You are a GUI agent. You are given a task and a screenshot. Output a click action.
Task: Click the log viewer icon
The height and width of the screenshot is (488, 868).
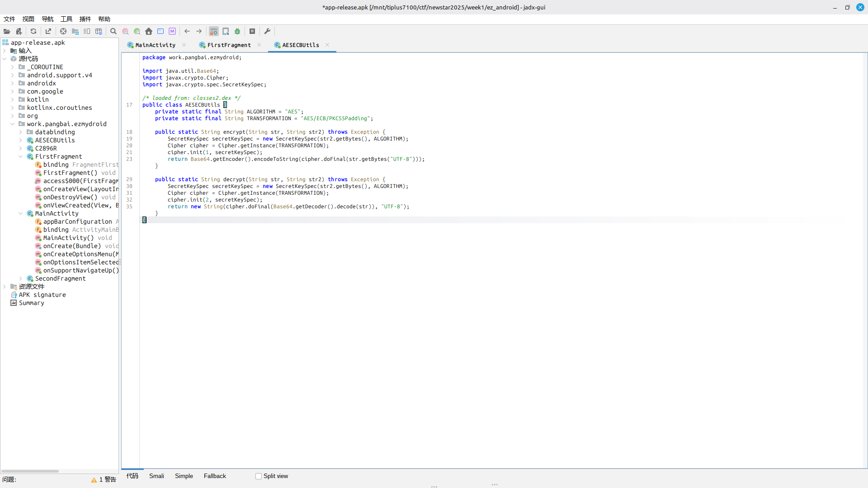click(x=252, y=31)
